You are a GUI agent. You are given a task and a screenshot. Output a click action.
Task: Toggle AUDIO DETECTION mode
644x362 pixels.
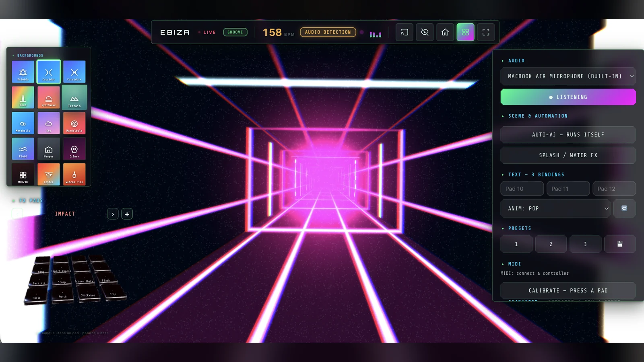[328, 32]
